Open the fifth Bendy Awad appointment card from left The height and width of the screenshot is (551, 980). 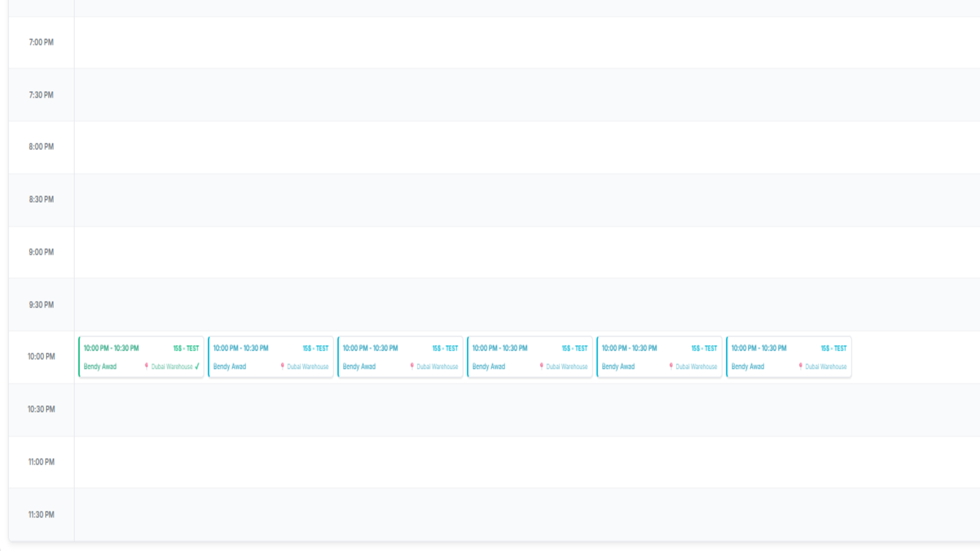pyautogui.click(x=659, y=357)
